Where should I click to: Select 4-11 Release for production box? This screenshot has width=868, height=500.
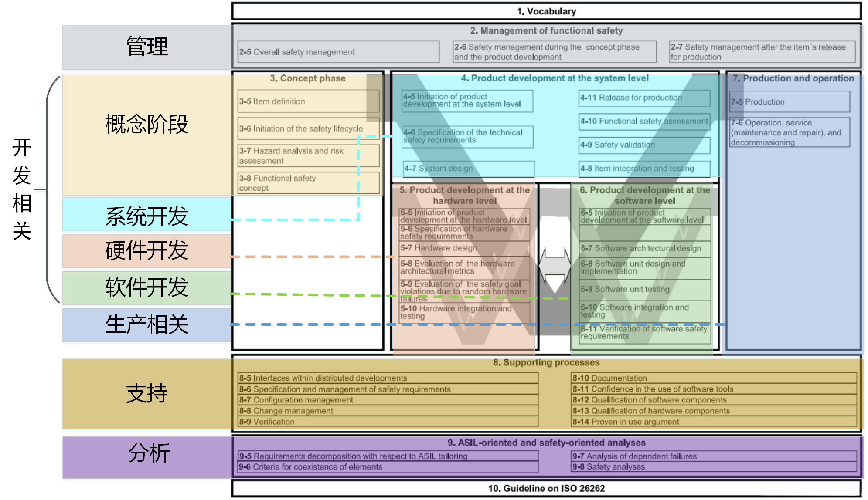644,98
